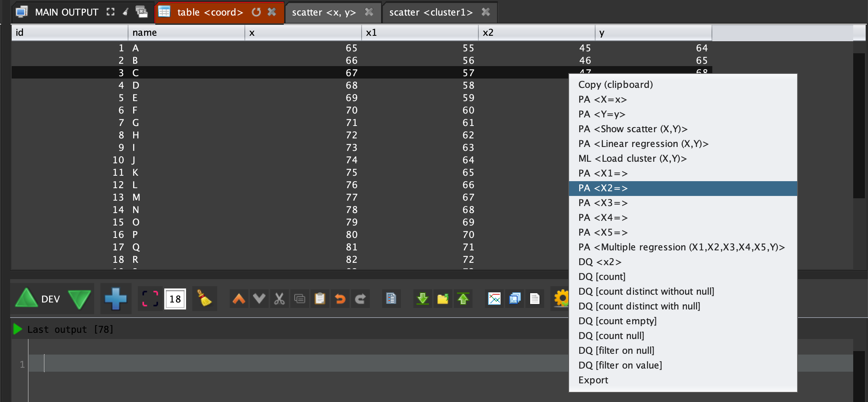
Task: Click the green download arrow icon
Action: (422, 299)
